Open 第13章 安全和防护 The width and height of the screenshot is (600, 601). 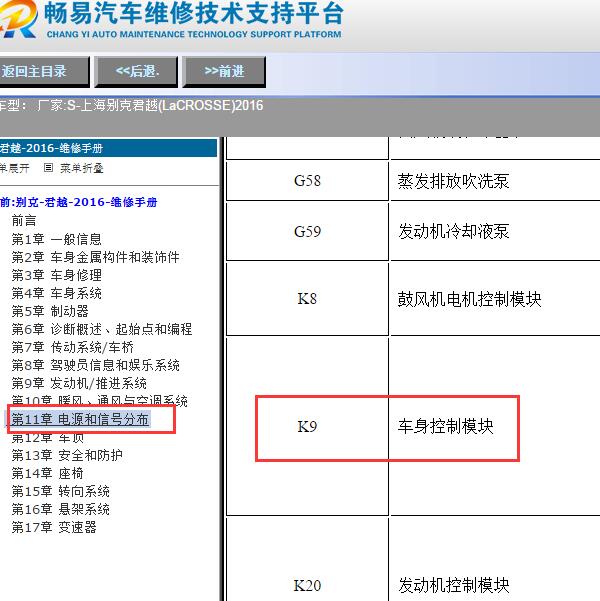tap(67, 455)
